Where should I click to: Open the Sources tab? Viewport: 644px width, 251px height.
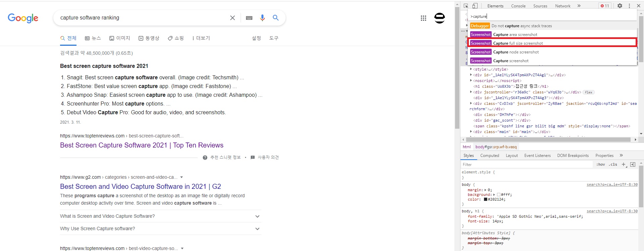point(540,6)
